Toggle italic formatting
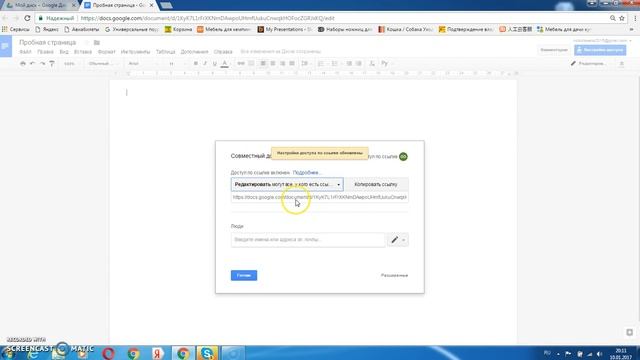The image size is (640, 360). pyautogui.click(x=205, y=64)
